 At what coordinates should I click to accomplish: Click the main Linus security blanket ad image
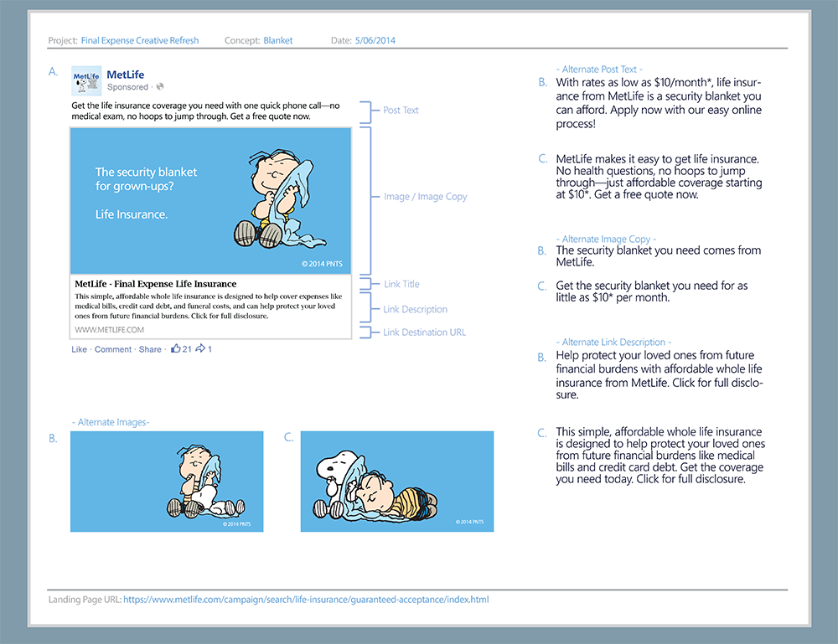click(x=210, y=201)
